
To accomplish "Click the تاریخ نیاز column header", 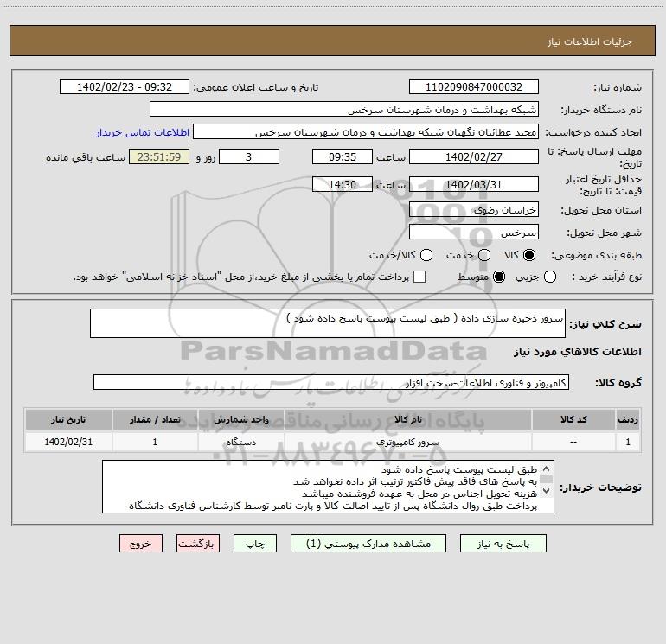I will 68,419.
